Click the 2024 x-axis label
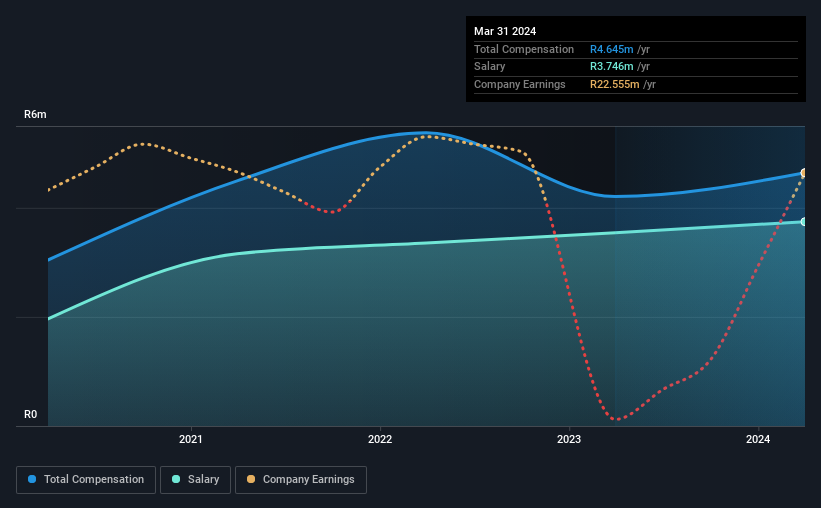The image size is (821, 508). (758, 439)
